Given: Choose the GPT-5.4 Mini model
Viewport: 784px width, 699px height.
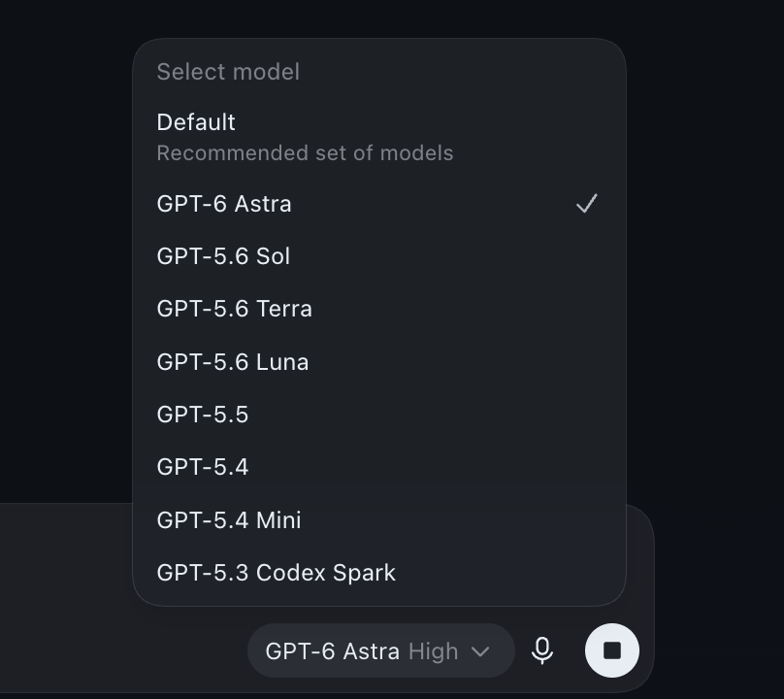Looking at the screenshot, I should (379, 519).
